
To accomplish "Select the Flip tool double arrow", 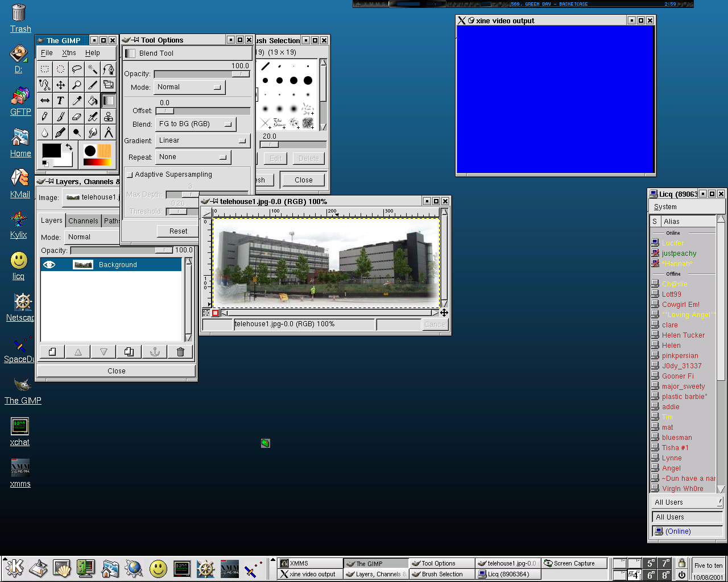I will pos(44,101).
